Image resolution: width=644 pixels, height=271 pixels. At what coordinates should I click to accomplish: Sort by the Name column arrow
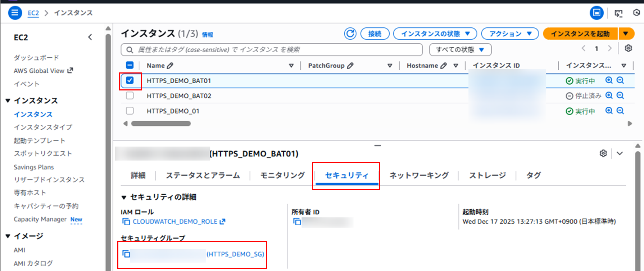(291, 66)
